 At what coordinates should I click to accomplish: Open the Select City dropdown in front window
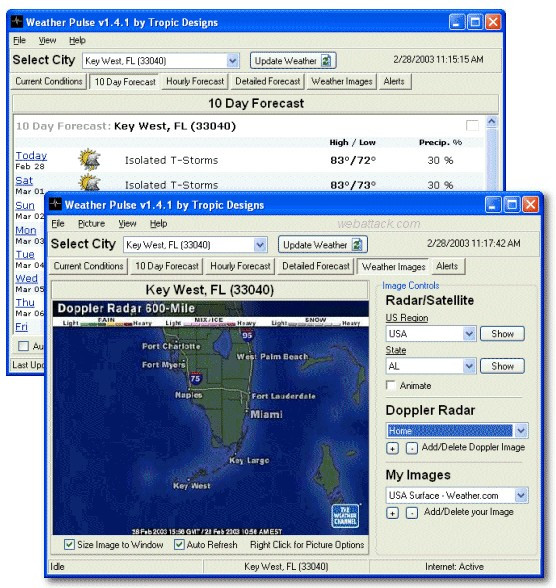[260, 245]
